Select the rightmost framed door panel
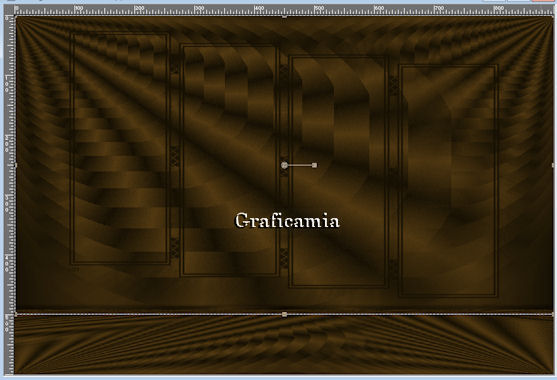Image resolution: width=557 pixels, height=380 pixels. pyautogui.click(x=448, y=181)
